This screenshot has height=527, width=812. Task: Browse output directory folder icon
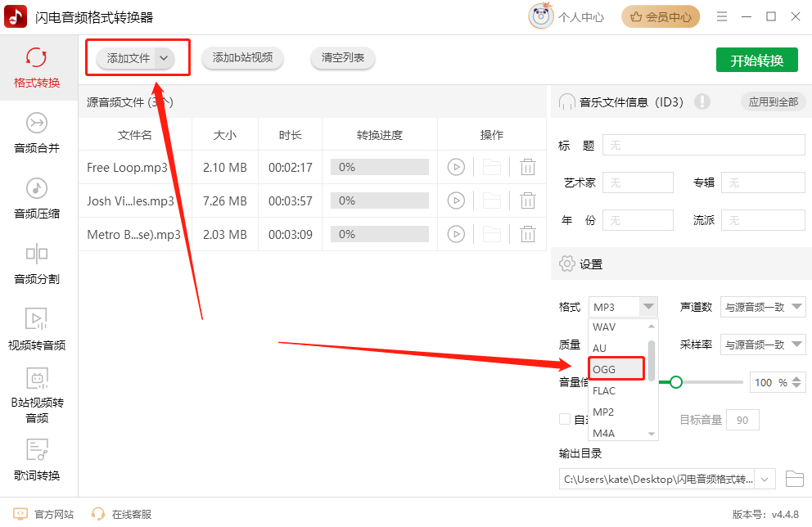tap(794, 479)
